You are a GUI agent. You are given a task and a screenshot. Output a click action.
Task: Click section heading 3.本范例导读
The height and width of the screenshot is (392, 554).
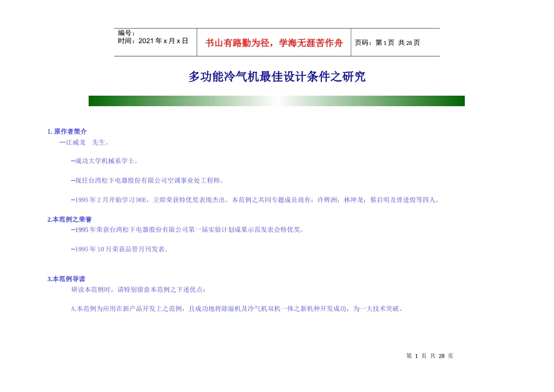[66, 278]
